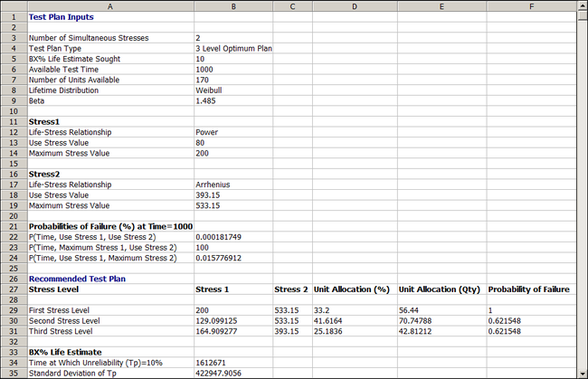Select Third Stress Level's 0.621548 probability
The image size is (588, 379).
pyautogui.click(x=531, y=331)
